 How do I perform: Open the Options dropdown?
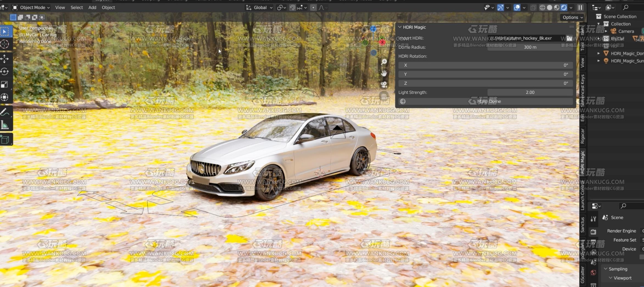(x=573, y=17)
